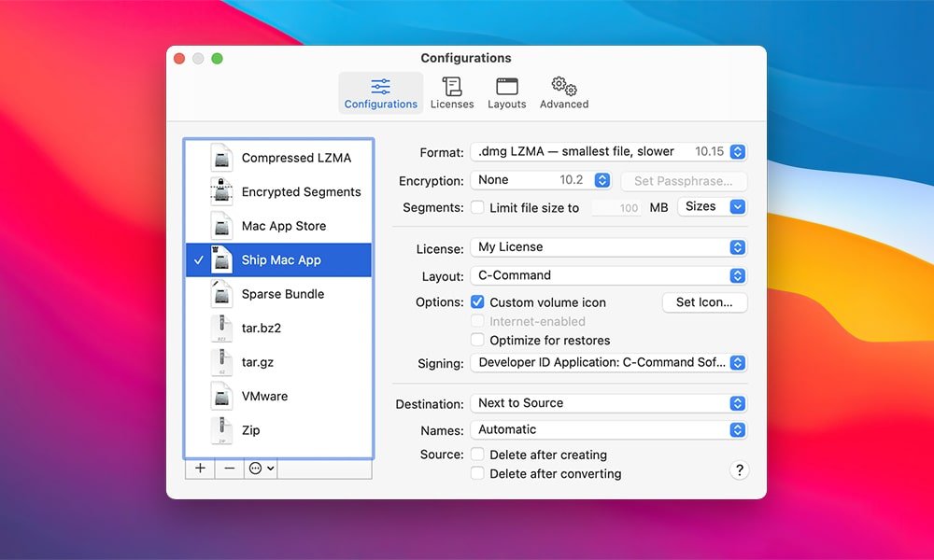Click the Encrypted Segments disk icon
This screenshot has width=934, height=560.
221,191
